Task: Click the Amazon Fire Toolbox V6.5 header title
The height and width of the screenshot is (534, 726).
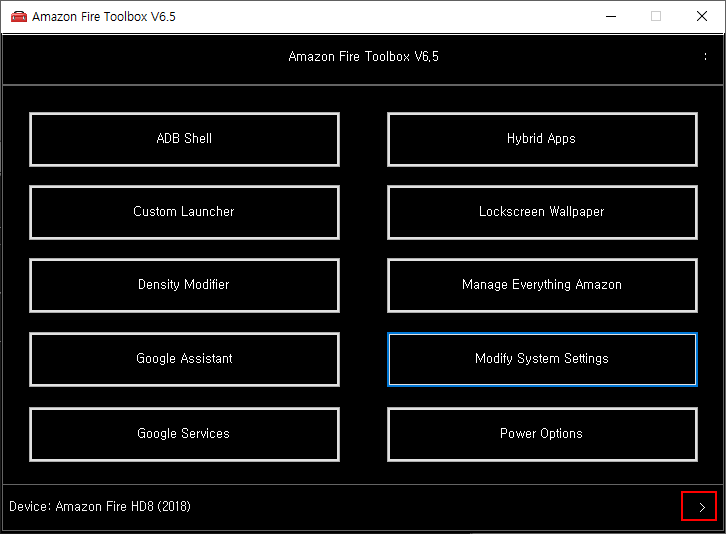Action: [363, 57]
